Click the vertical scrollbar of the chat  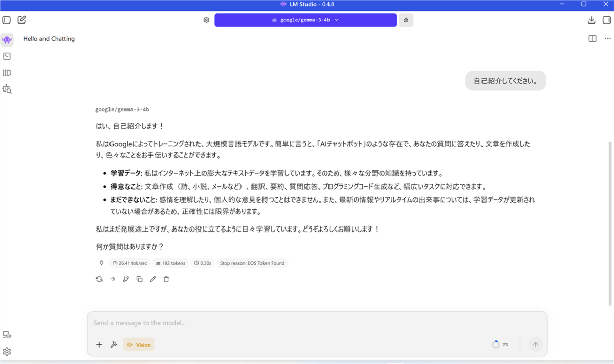coord(609,223)
